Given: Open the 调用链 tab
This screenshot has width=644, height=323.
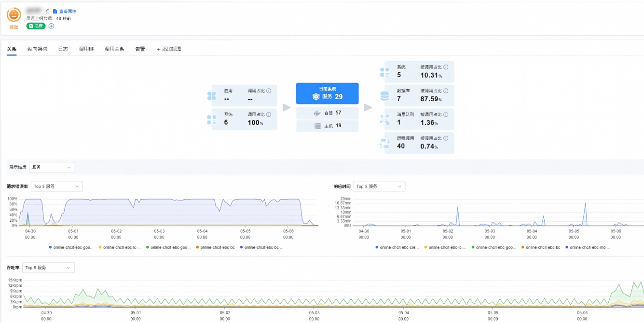Looking at the screenshot, I should point(86,49).
